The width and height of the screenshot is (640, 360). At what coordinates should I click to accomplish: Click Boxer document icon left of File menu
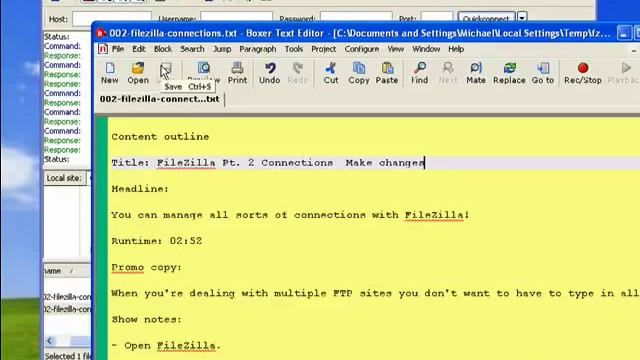point(103,49)
